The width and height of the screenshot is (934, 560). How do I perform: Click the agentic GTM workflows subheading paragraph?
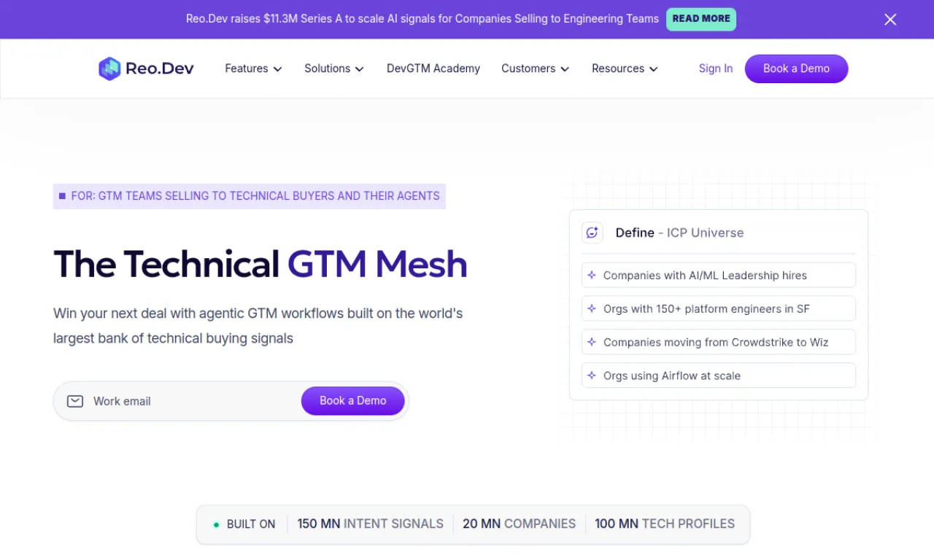click(x=258, y=326)
